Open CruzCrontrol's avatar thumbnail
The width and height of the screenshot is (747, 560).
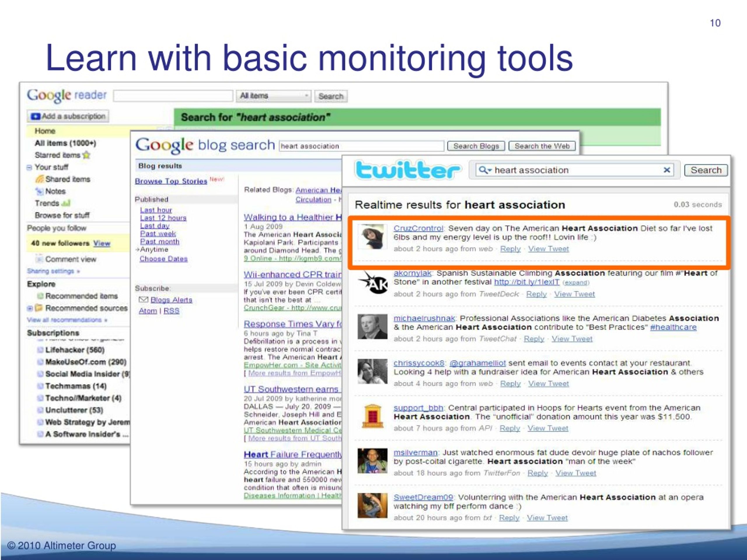372,237
